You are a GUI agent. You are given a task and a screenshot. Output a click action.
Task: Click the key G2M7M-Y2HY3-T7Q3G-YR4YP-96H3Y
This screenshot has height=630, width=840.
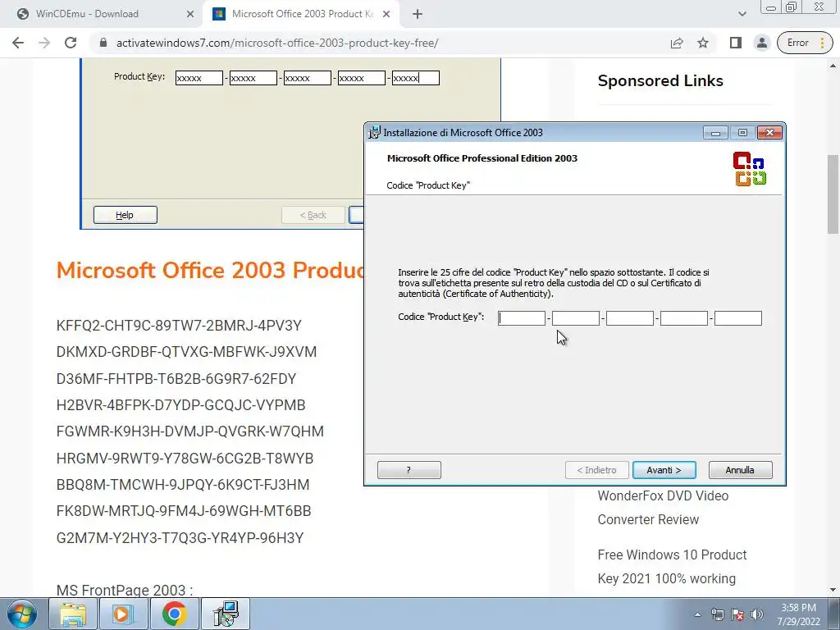point(180,538)
